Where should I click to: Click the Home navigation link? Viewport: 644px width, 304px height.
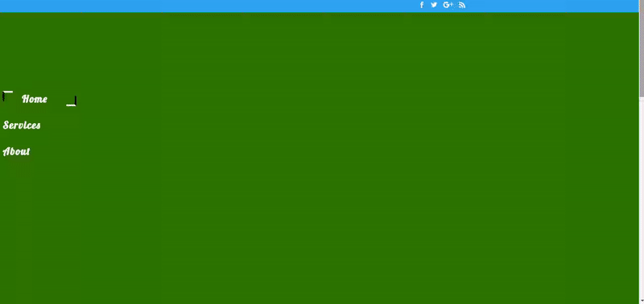pyautogui.click(x=35, y=99)
